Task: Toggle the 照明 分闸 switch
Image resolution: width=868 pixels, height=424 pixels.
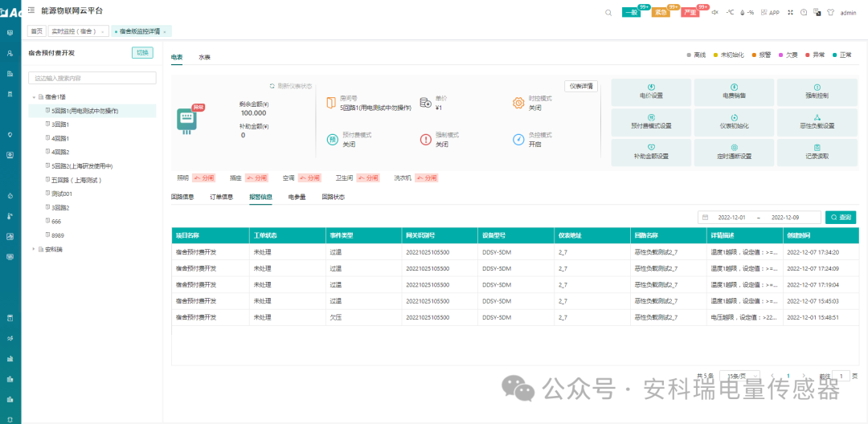Action: pyautogui.click(x=203, y=178)
